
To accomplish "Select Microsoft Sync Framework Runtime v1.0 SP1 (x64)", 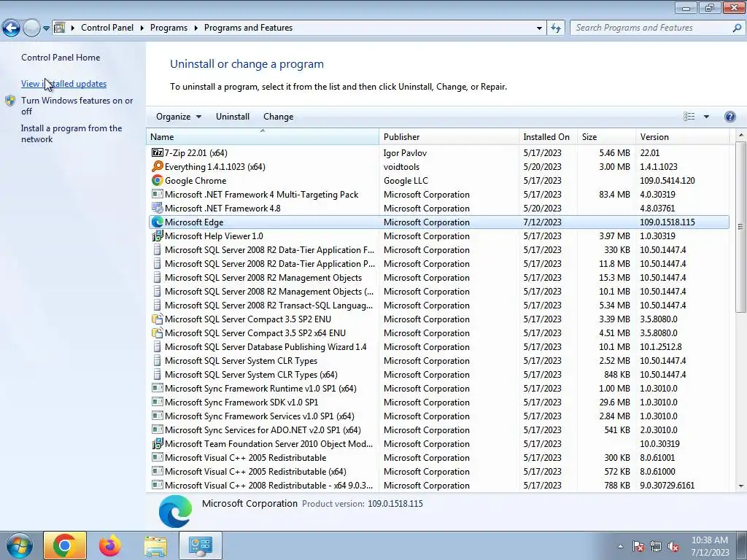I will pos(438,388).
